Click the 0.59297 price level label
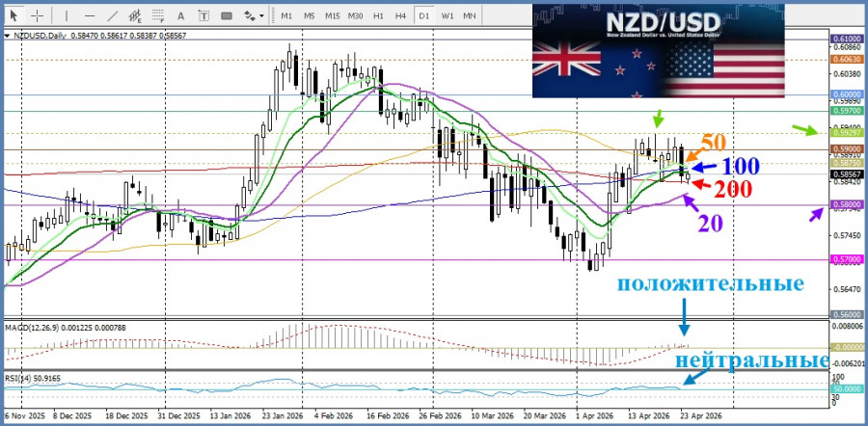This screenshot has height=426, width=868. coord(847,133)
